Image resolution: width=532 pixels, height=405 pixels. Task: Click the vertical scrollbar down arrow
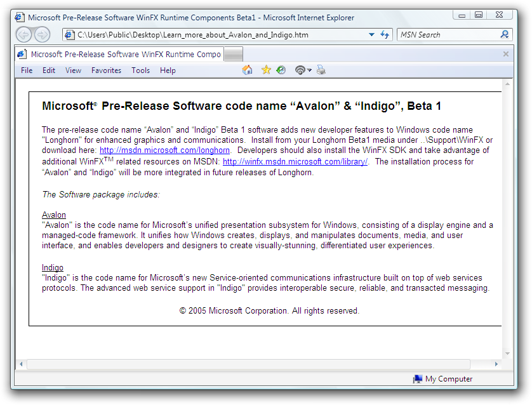click(507, 353)
